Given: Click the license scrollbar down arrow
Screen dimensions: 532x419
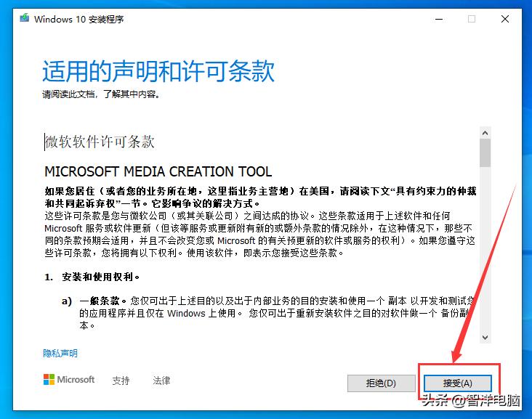Looking at the screenshot, I should point(485,337).
